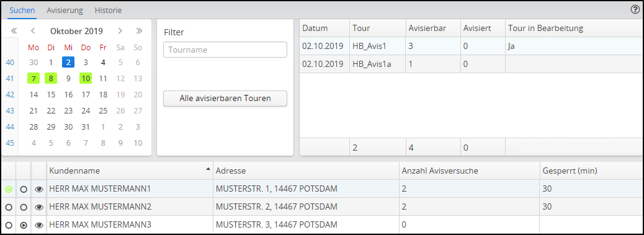
Task: Switch to the Suchen tab
Action: [22, 11]
